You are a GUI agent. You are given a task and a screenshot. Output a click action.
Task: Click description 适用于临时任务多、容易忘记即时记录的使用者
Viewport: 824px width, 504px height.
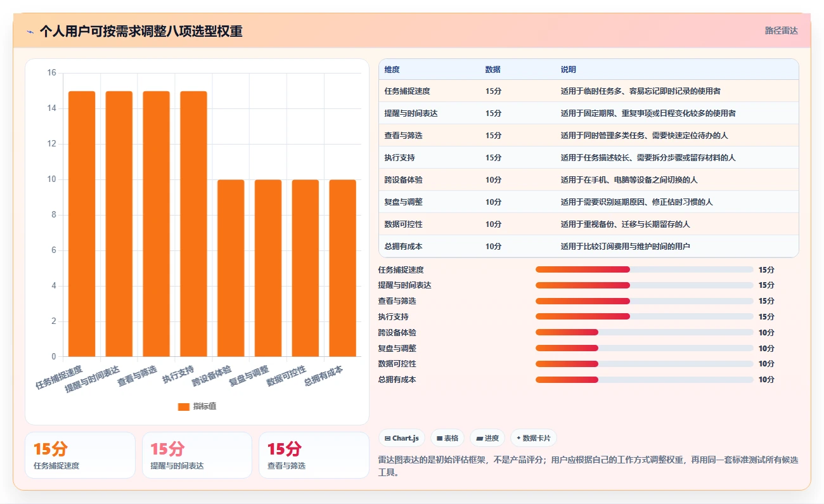(x=640, y=91)
